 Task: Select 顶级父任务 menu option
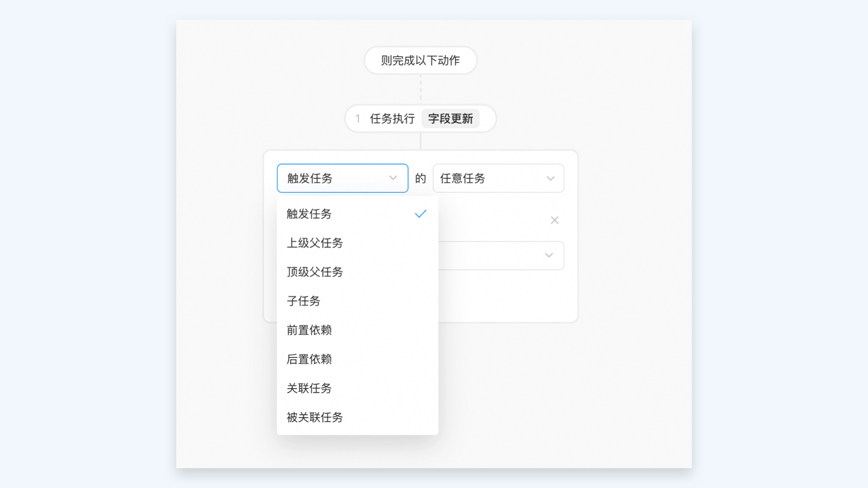tap(315, 272)
